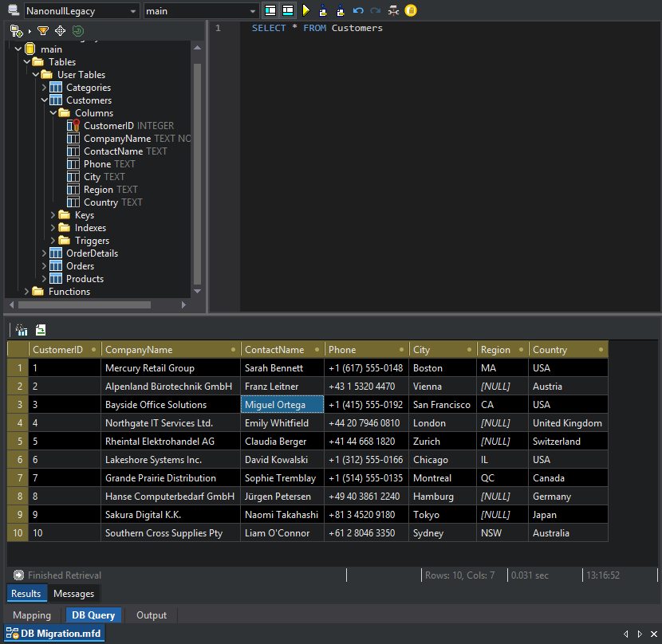Toggle the object filter funnel icon
662x644 pixels.
(x=43, y=31)
